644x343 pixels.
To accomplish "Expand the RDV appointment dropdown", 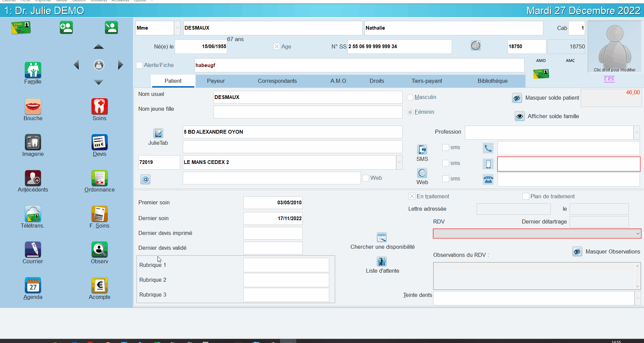I will click(638, 234).
